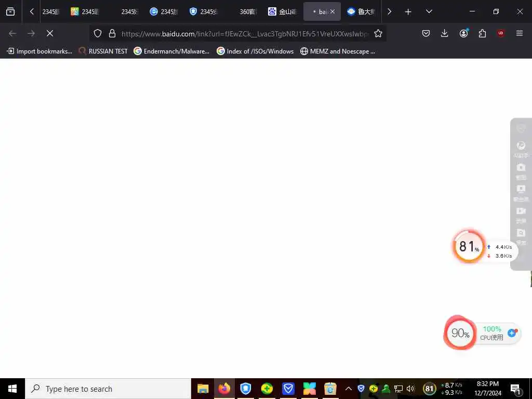Open green plus 360 app on taskbar

267,389
